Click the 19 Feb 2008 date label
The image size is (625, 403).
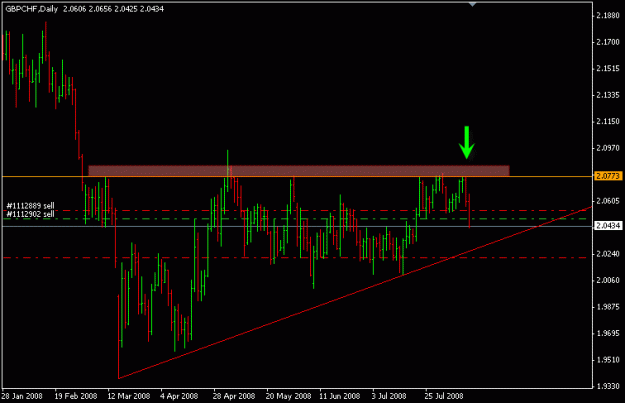tap(76, 396)
